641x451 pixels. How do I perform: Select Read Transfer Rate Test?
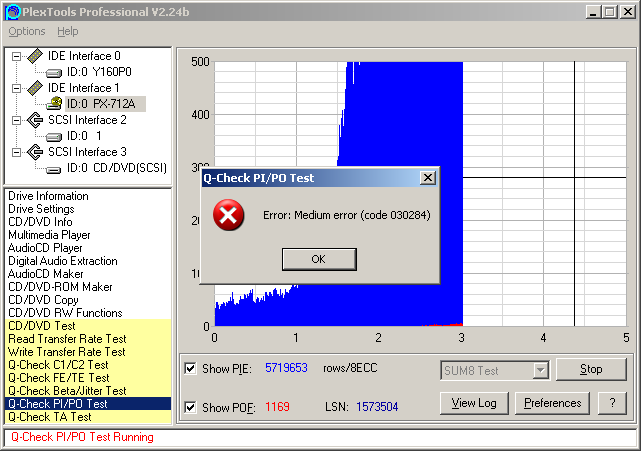point(88,339)
